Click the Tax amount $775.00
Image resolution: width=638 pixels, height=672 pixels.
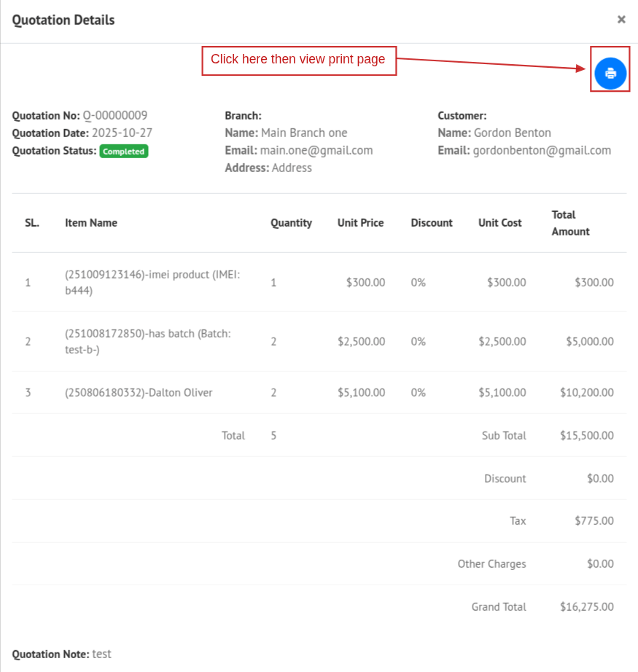594,521
